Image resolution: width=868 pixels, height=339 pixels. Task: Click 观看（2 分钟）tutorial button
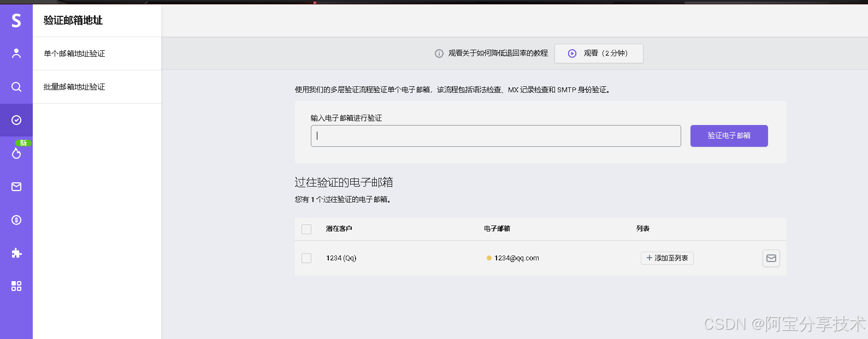(599, 53)
